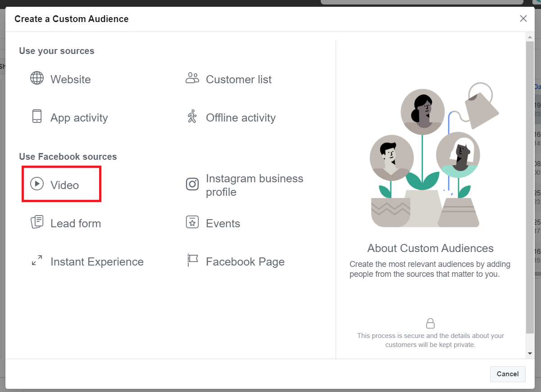Close the Create a Custom Audience dialog
This screenshot has width=541, height=392.
click(x=523, y=18)
